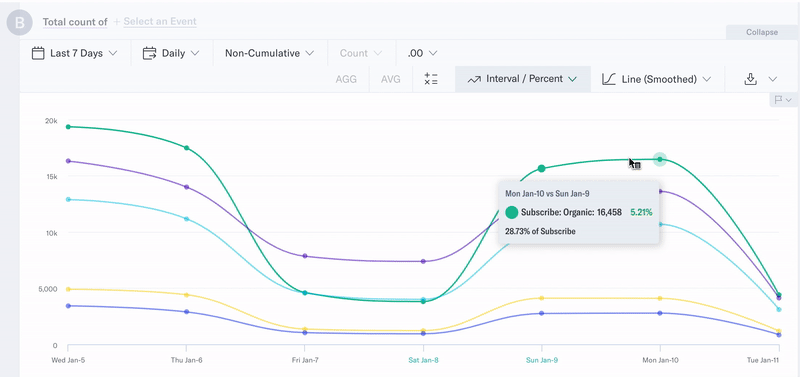Viewport: 800px width, 377px height.
Task: Click the Select an Event link
Action: pos(160,21)
